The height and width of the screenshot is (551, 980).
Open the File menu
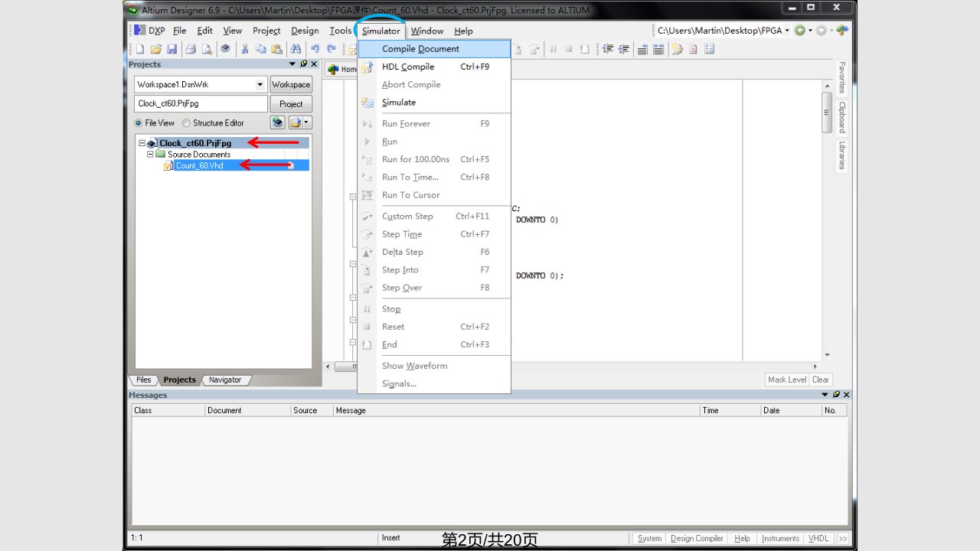pyautogui.click(x=180, y=31)
